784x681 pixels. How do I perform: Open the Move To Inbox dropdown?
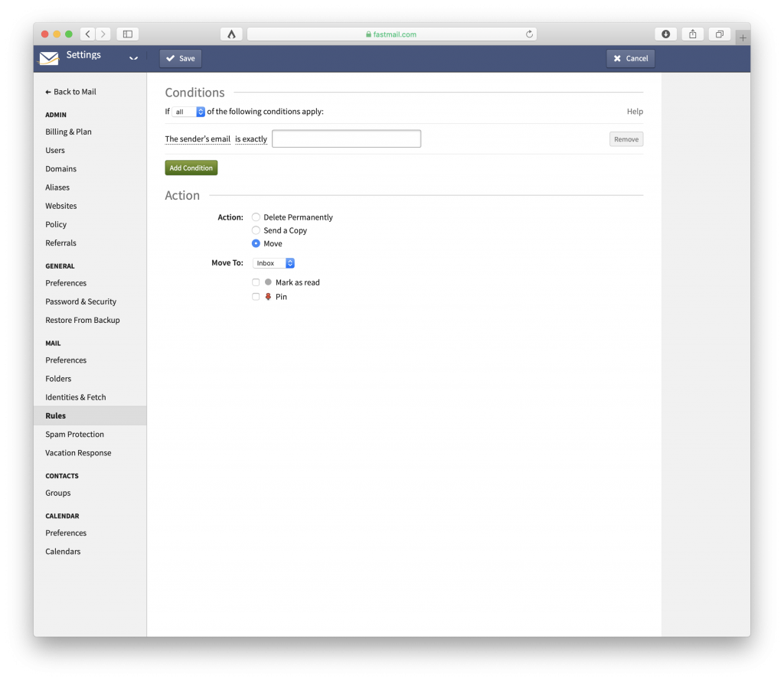[x=273, y=262]
